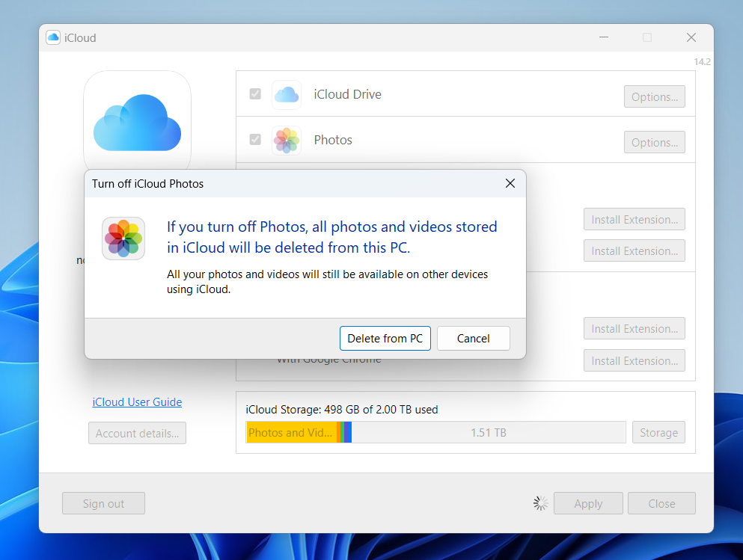This screenshot has height=560, width=743.
Task: Click the blue deletion warning headline
Action: 331,237
